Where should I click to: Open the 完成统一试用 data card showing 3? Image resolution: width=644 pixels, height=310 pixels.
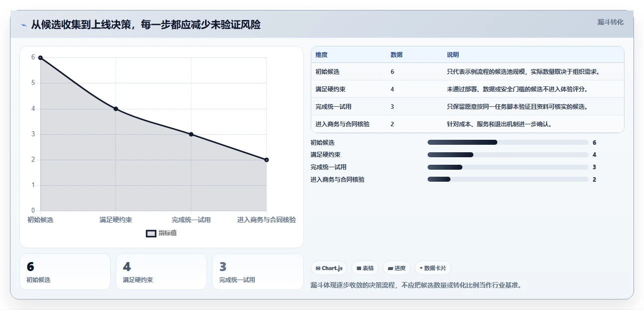pos(257,272)
